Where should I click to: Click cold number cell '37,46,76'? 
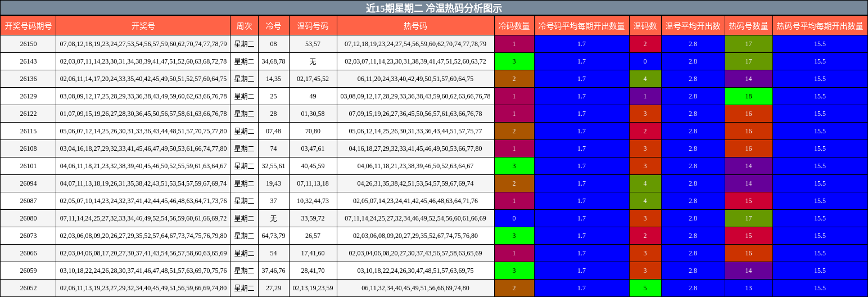tap(274, 271)
